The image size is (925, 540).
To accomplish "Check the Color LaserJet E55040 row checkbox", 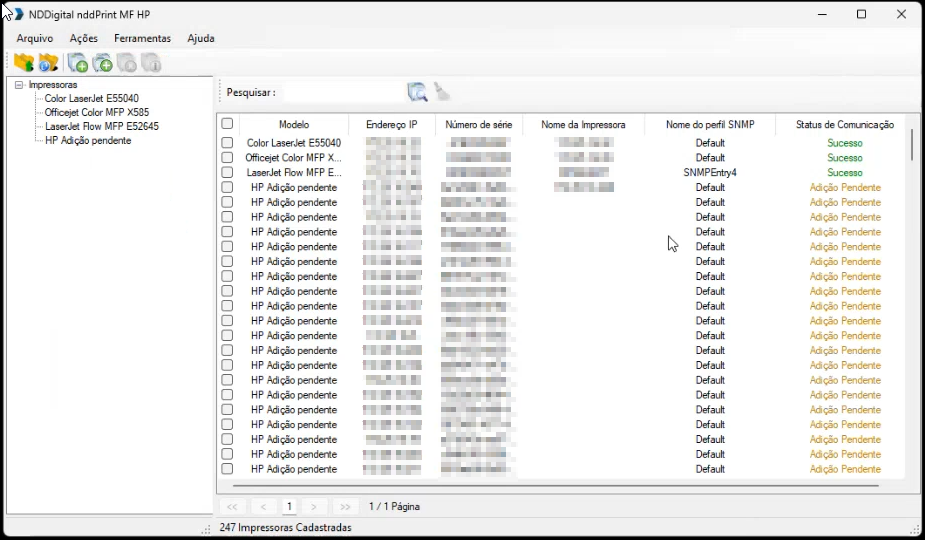I will click(x=227, y=143).
